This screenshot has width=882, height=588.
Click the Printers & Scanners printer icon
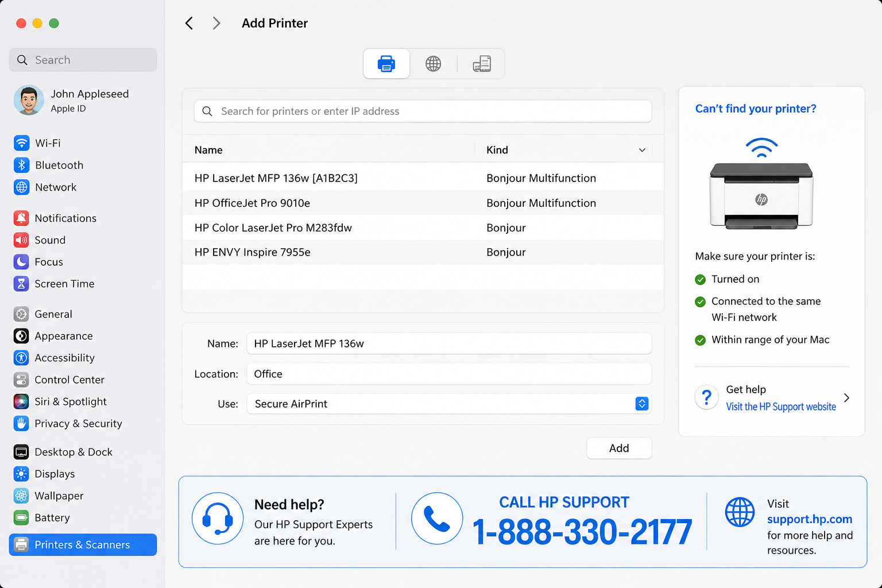pyautogui.click(x=21, y=545)
